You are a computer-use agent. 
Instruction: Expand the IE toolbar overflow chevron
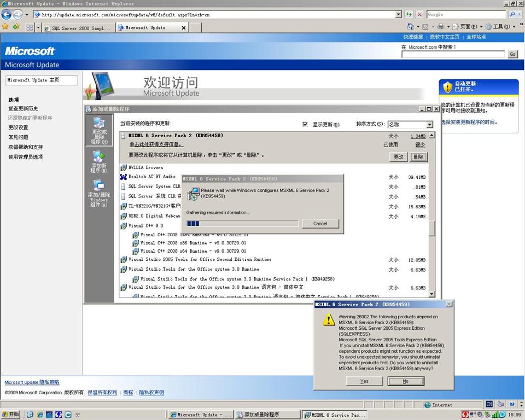(521, 25)
